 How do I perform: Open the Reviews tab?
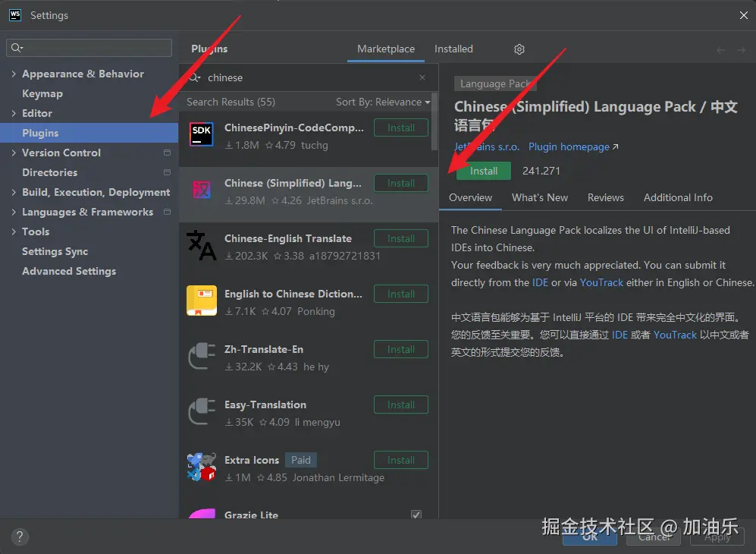coord(606,197)
